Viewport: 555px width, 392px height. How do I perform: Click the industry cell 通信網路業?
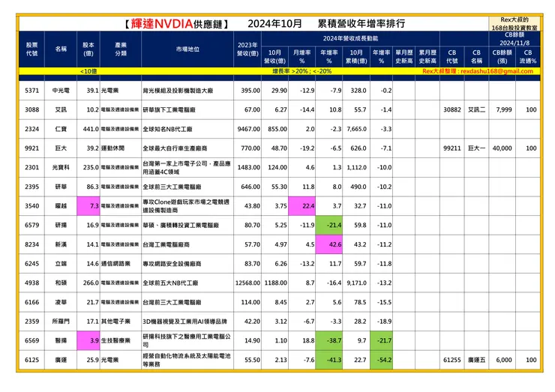tap(115, 264)
